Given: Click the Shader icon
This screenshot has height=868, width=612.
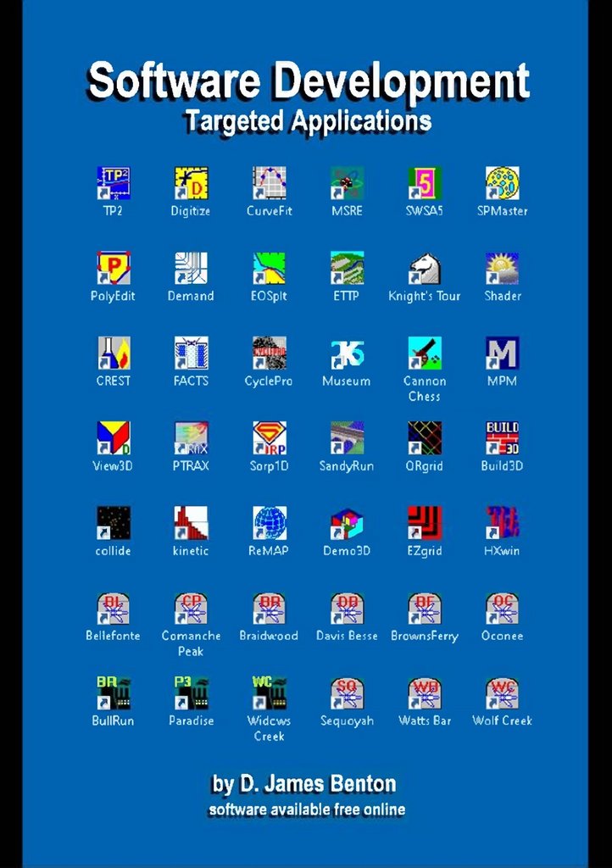Looking at the screenshot, I should 503,268.
